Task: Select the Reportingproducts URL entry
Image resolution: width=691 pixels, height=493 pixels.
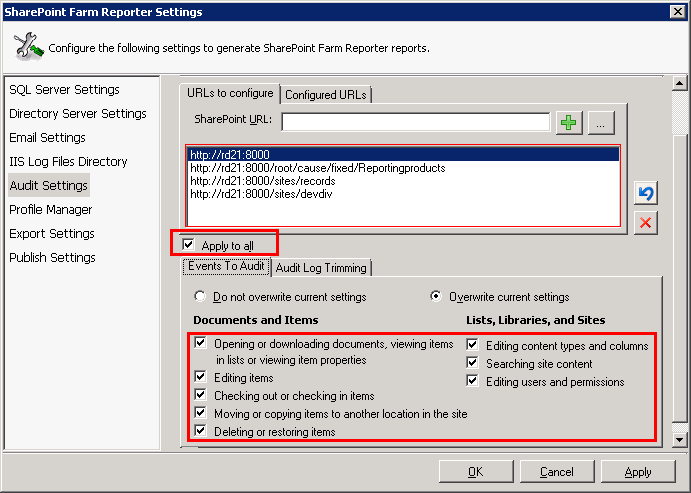Action: tap(404, 168)
